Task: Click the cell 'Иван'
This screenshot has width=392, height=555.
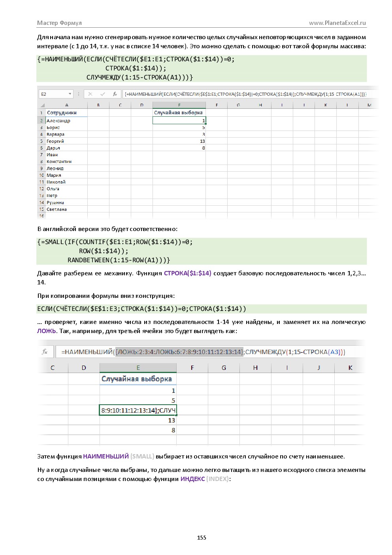Action: pos(66,155)
